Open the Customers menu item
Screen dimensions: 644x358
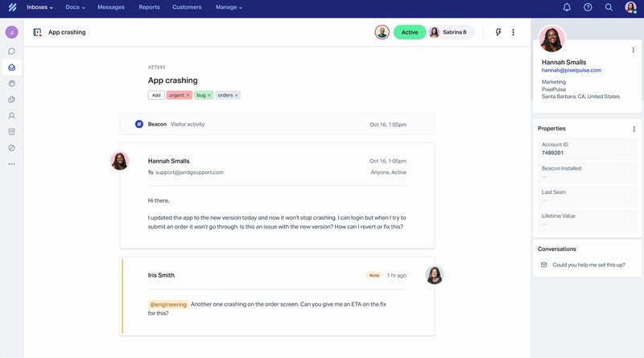[x=187, y=7]
